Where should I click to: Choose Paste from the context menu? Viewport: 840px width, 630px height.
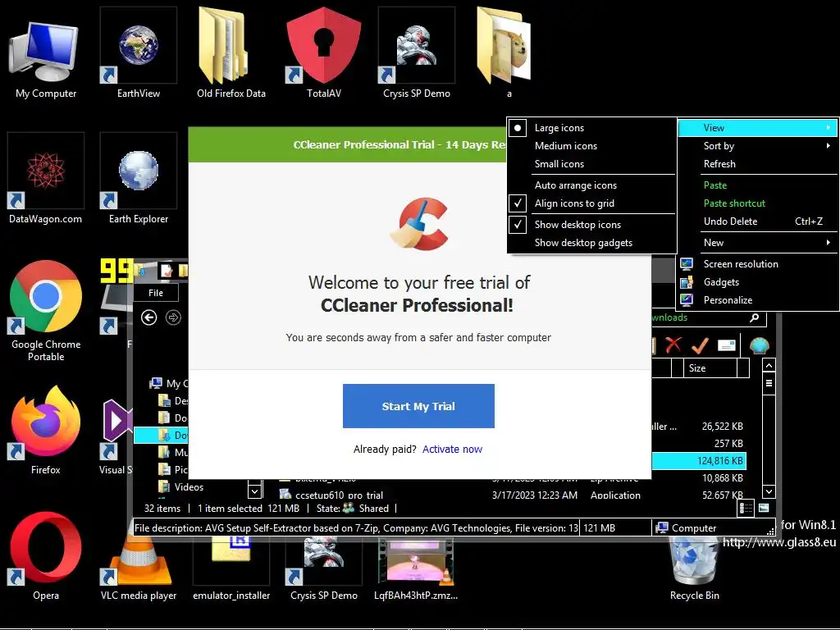pyautogui.click(x=757, y=185)
